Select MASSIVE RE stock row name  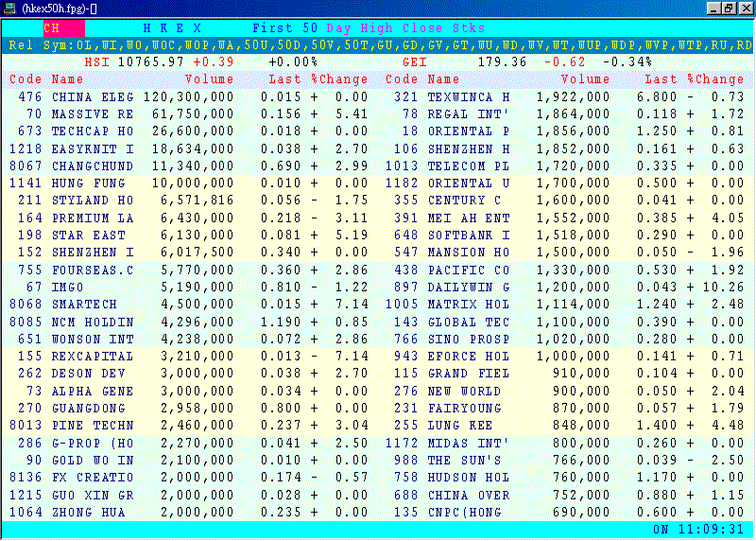(93, 114)
